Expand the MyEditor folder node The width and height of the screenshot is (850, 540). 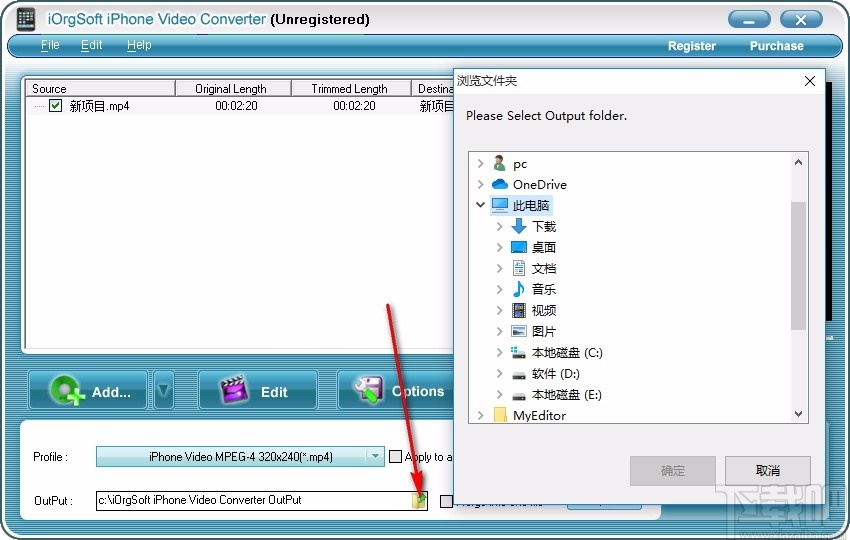pos(480,415)
